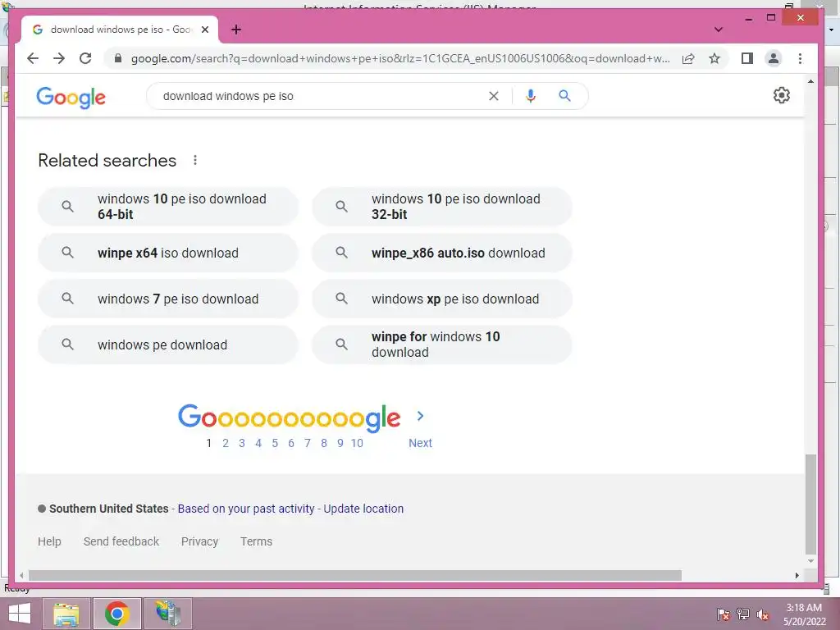Screen dimensions: 840x630
Task: Click the blue chevron above Next
Action: click(421, 416)
